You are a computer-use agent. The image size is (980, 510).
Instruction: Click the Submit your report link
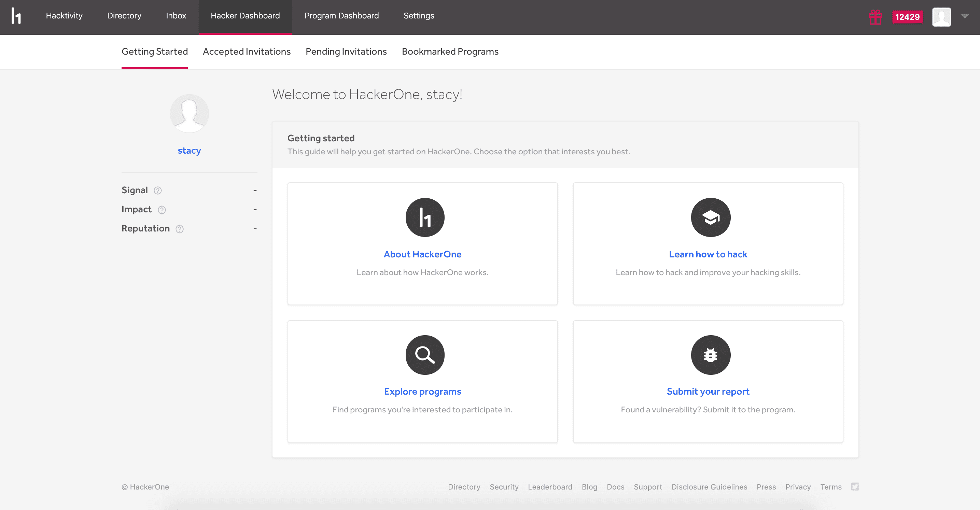coord(708,391)
